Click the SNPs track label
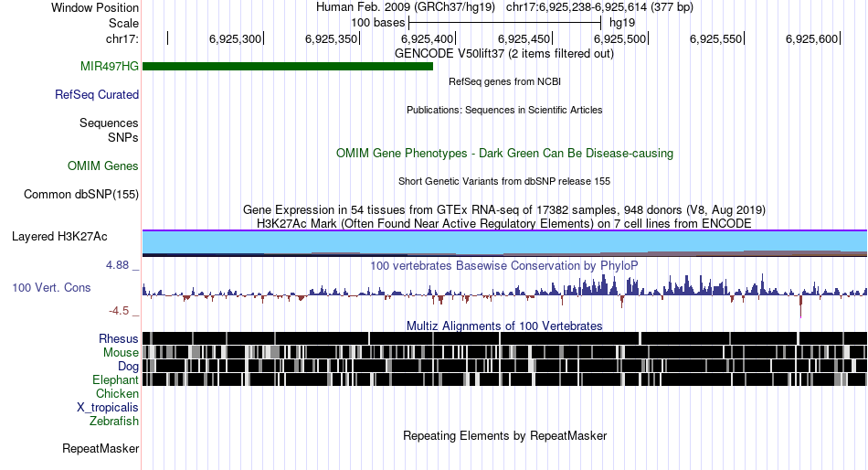 tap(123, 137)
